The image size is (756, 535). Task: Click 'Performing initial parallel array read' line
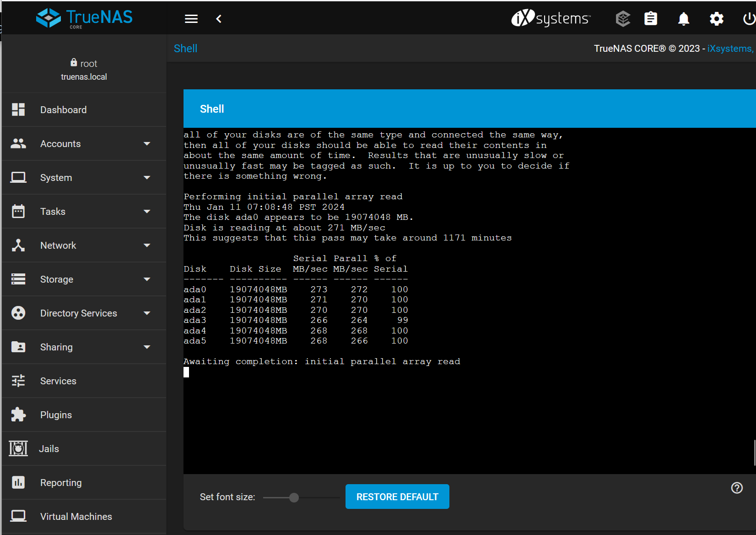pos(293,197)
